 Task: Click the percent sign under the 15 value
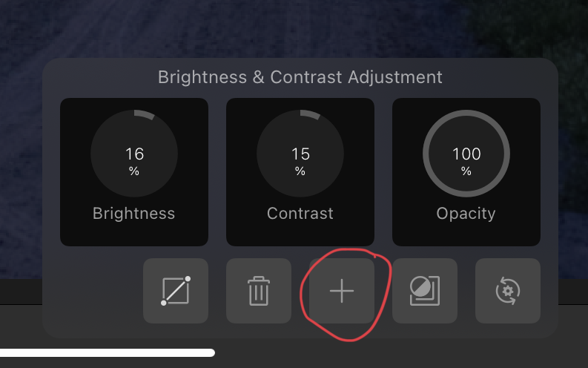[300, 171]
